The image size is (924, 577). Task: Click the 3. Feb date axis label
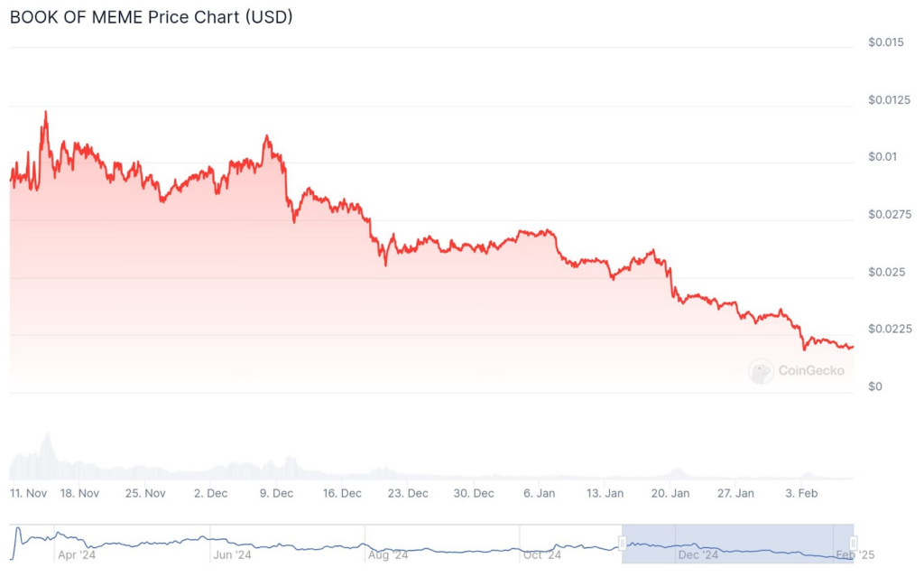(802, 493)
